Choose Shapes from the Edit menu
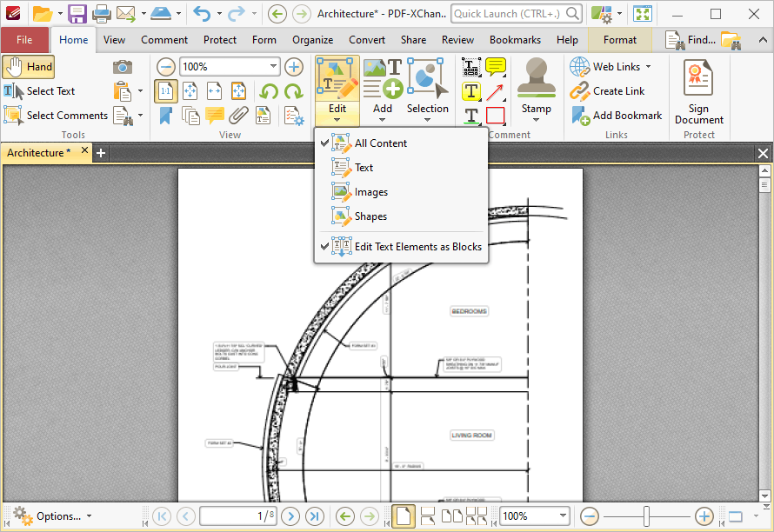The width and height of the screenshot is (774, 532). (401, 216)
